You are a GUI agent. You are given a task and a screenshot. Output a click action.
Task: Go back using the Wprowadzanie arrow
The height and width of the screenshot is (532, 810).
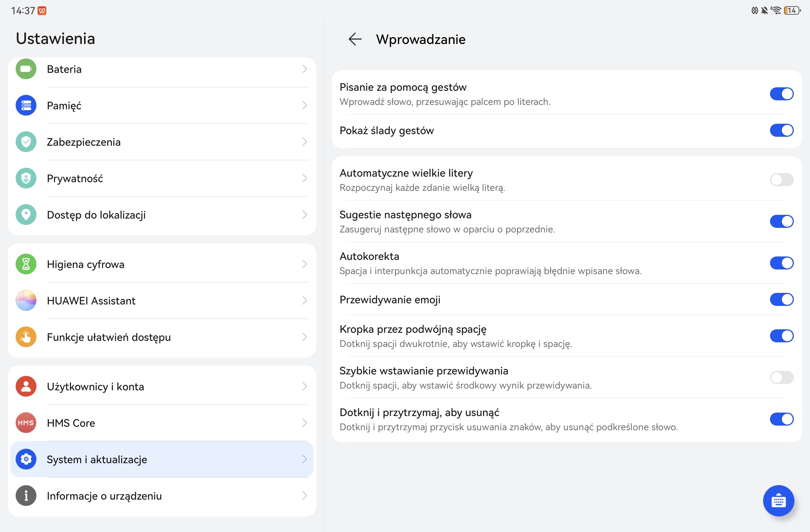(x=355, y=39)
